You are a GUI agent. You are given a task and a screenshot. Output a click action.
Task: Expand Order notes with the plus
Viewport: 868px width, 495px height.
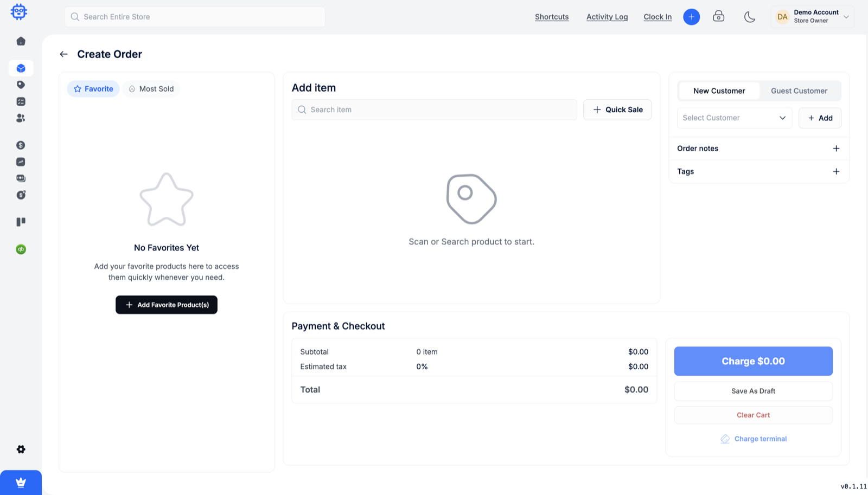836,149
